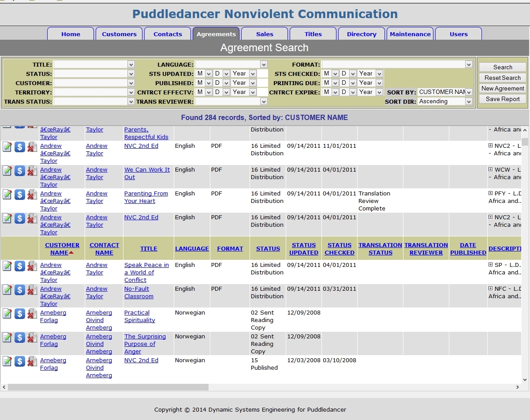Open dollar sales icon for We Can Work It Out
Screen dimensions: 530x420
click(x=19, y=171)
